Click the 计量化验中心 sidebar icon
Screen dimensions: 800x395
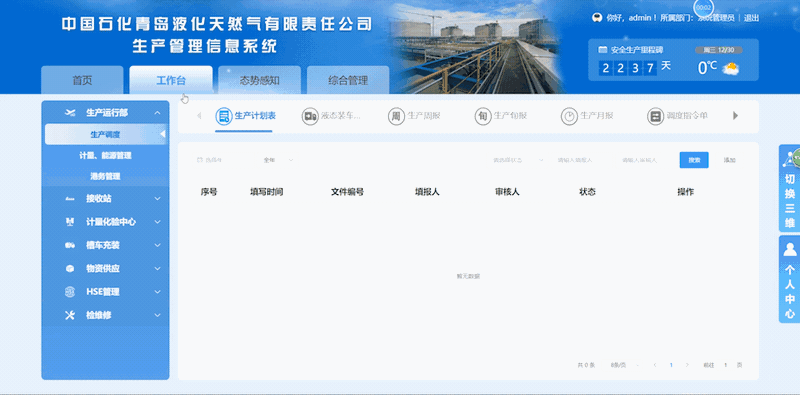(x=70, y=222)
